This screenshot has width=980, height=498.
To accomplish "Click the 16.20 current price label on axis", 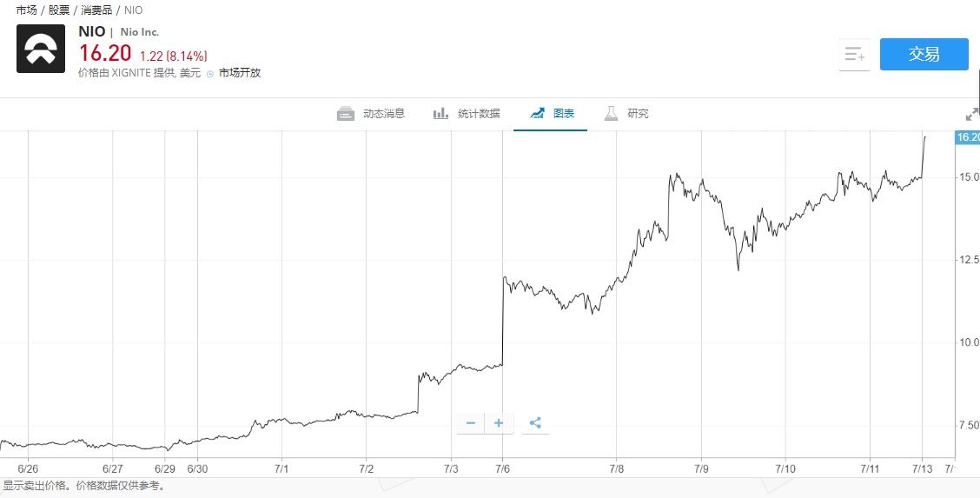I will (967, 137).
